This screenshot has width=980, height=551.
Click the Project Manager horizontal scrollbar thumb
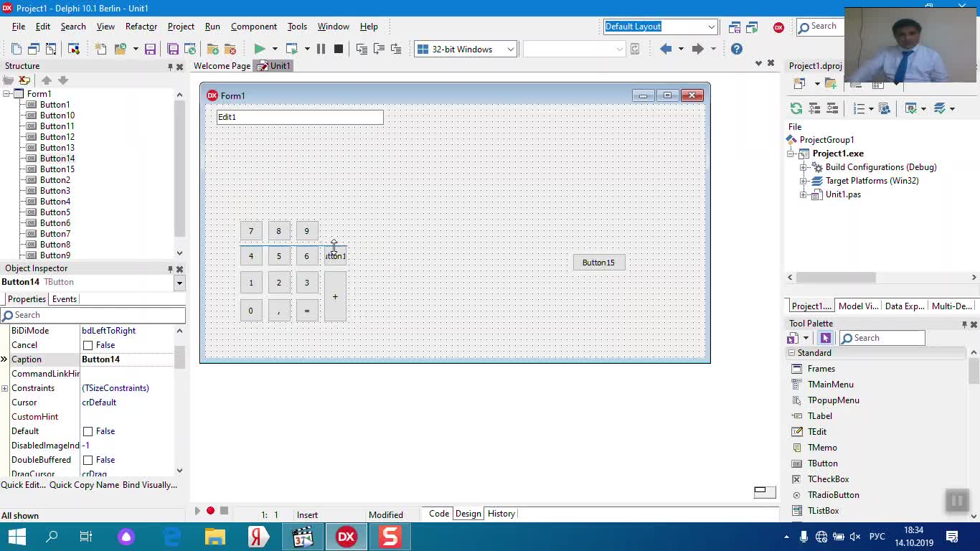835,277
